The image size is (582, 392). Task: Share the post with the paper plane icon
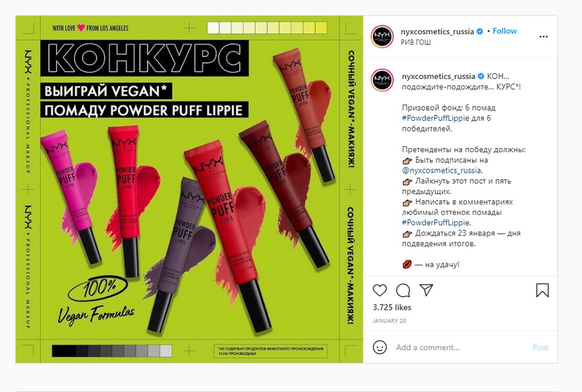tap(426, 290)
